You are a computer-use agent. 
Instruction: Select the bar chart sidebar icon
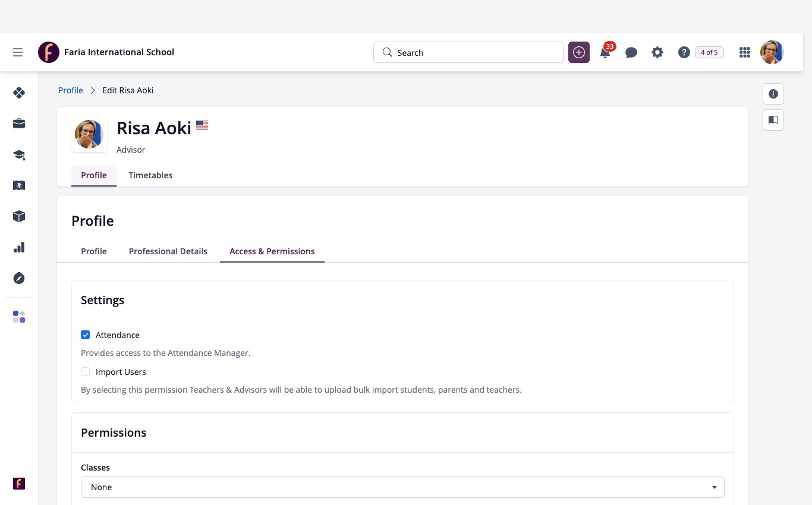pos(19,247)
